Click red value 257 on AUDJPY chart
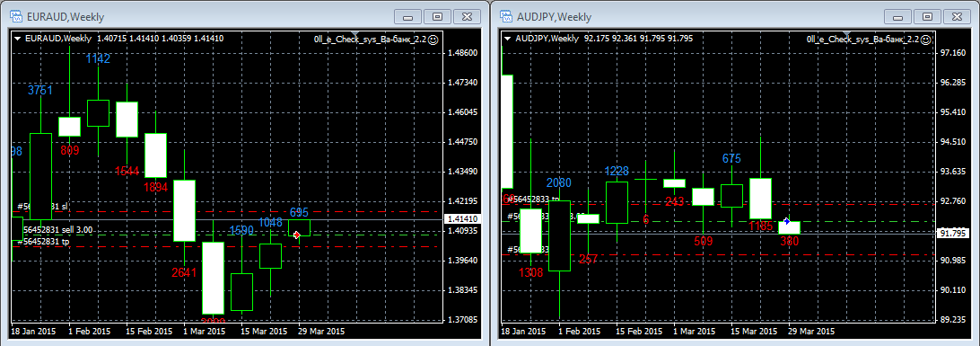 coord(588,259)
